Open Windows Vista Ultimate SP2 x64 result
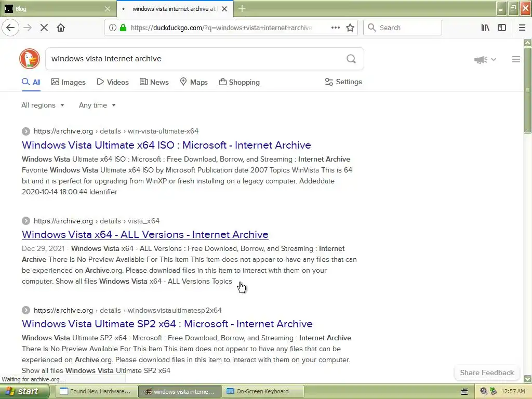 167,324
